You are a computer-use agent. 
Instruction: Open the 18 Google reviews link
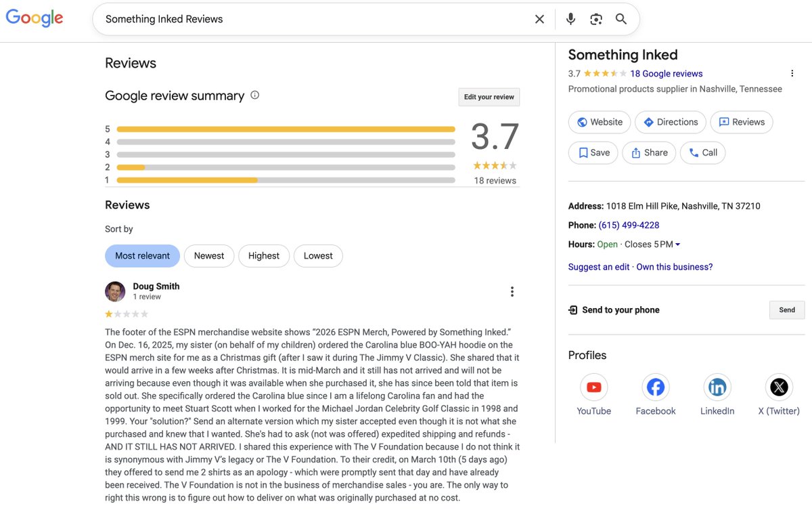pyautogui.click(x=667, y=74)
